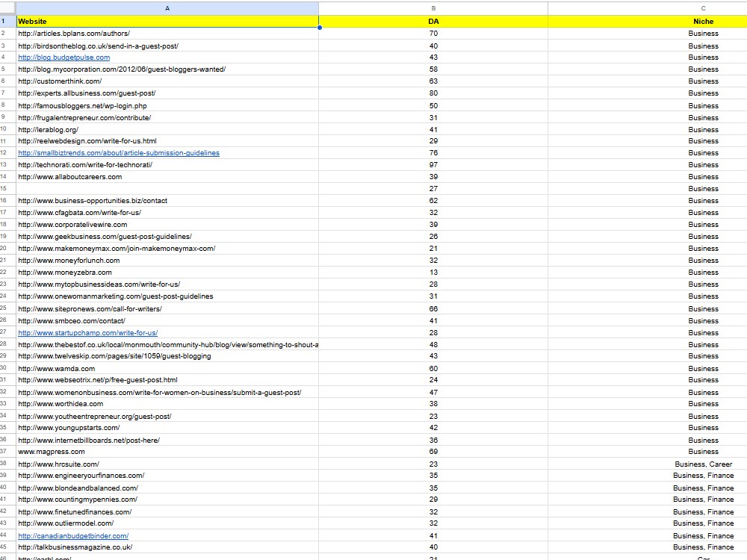The image size is (747, 560).
Task: Select the technorati.com write-for-technorati cell
Action: pos(167,165)
